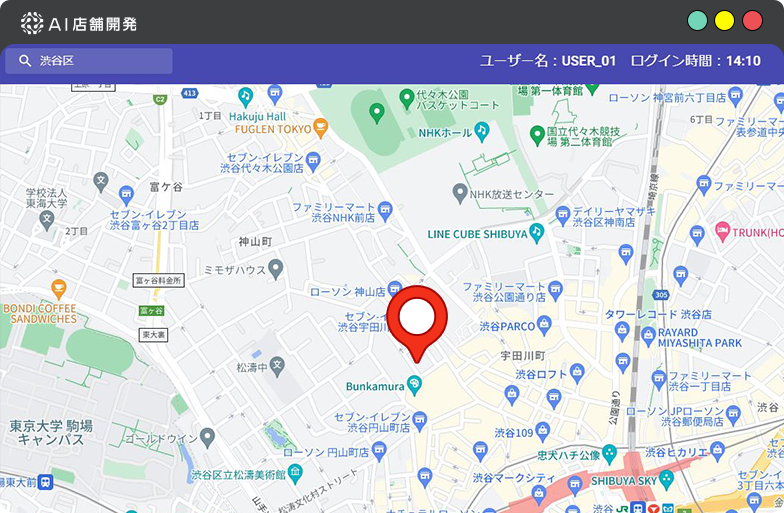Click 国立代々木競技場 第二体育館 green pin

tap(537, 136)
